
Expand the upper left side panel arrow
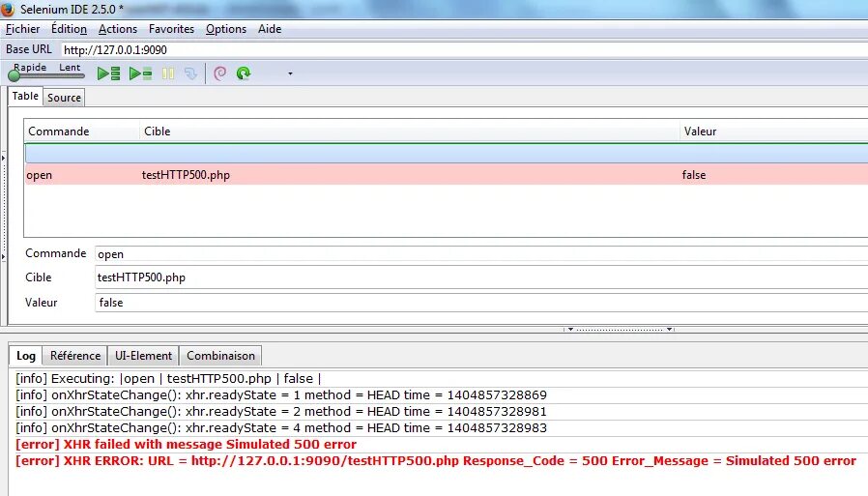[3, 159]
